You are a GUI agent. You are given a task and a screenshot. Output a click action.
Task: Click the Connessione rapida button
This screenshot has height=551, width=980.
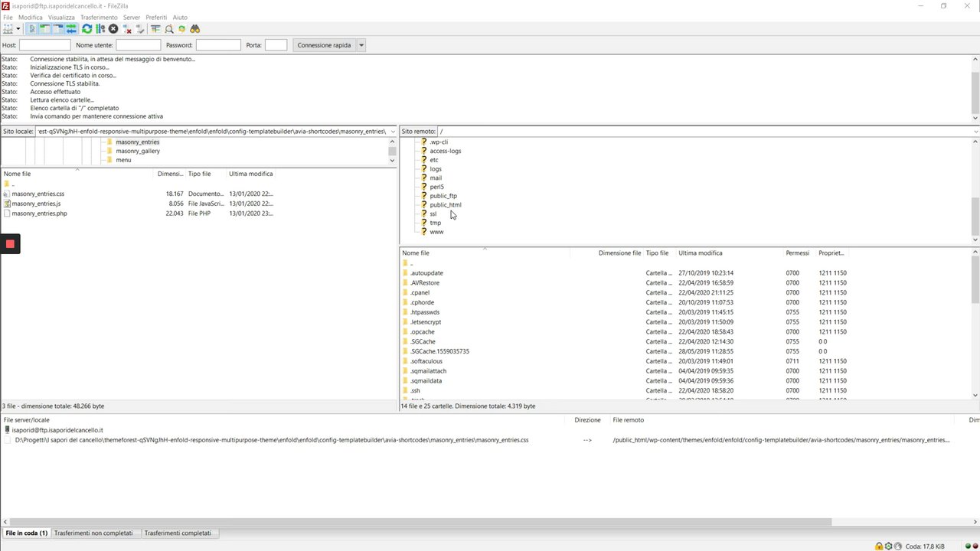[324, 45]
